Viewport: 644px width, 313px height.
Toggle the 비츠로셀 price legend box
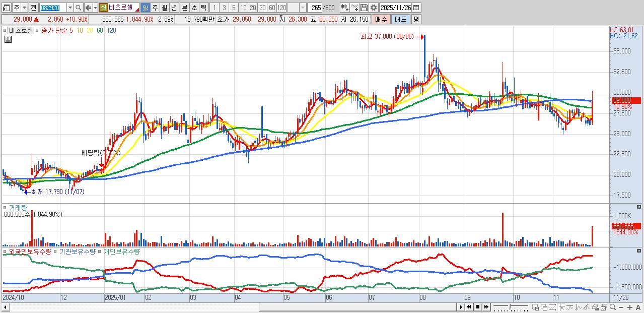click(20, 30)
